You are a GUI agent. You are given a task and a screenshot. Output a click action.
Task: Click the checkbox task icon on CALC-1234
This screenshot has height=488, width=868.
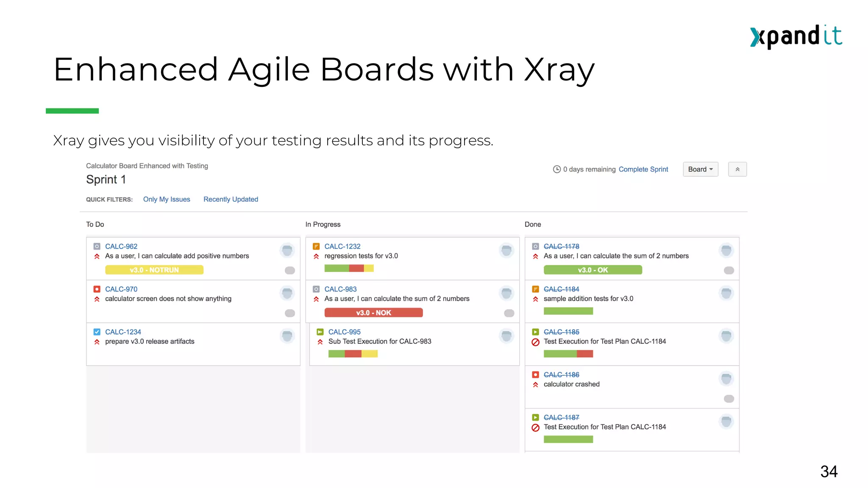[97, 332]
